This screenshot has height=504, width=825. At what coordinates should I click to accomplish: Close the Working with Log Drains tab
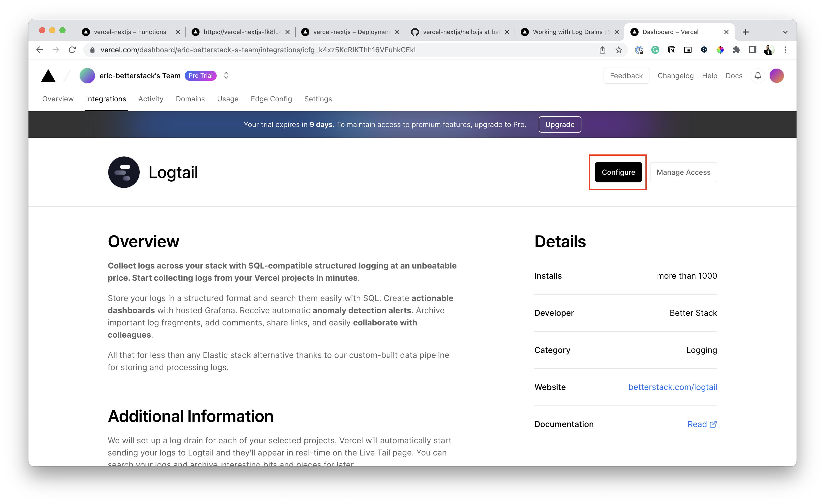click(x=617, y=32)
